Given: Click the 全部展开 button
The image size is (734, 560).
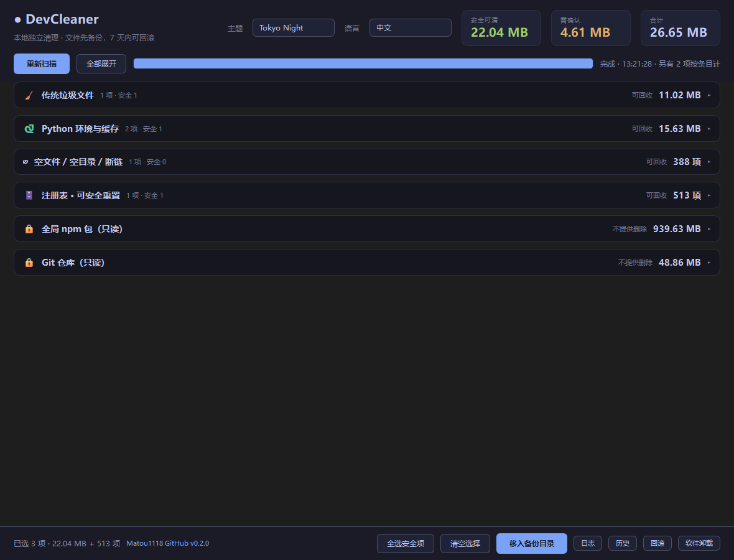Looking at the screenshot, I should [x=101, y=63].
